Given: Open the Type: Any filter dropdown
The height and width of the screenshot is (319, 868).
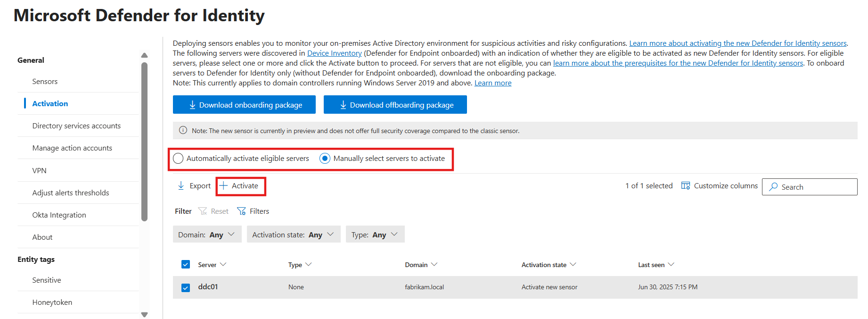Looking at the screenshot, I should click(375, 235).
